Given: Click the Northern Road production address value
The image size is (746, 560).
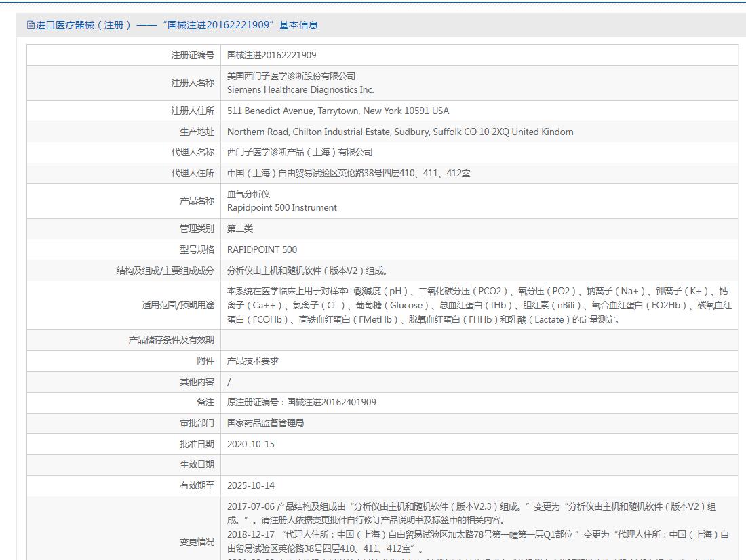Looking at the screenshot, I should pos(400,132).
